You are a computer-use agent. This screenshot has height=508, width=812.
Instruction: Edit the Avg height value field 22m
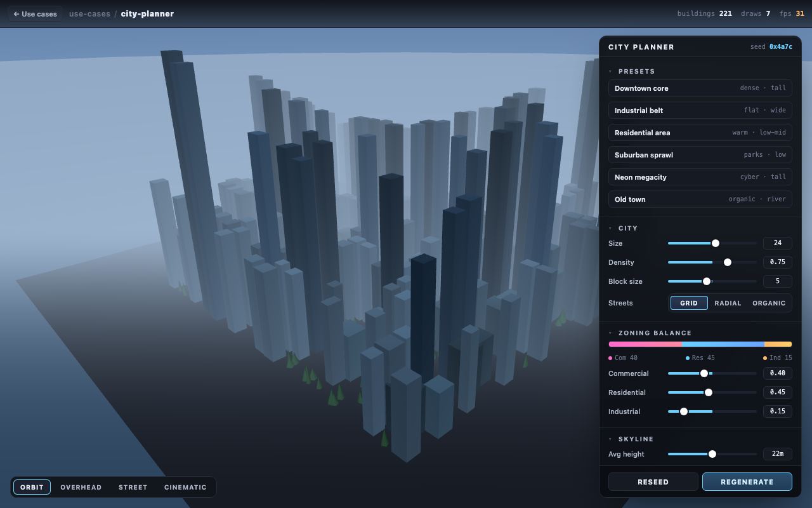778,454
